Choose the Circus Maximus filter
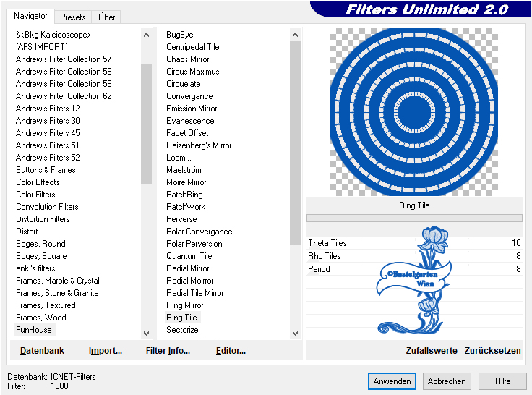This screenshot has width=532, height=395. pyautogui.click(x=193, y=72)
